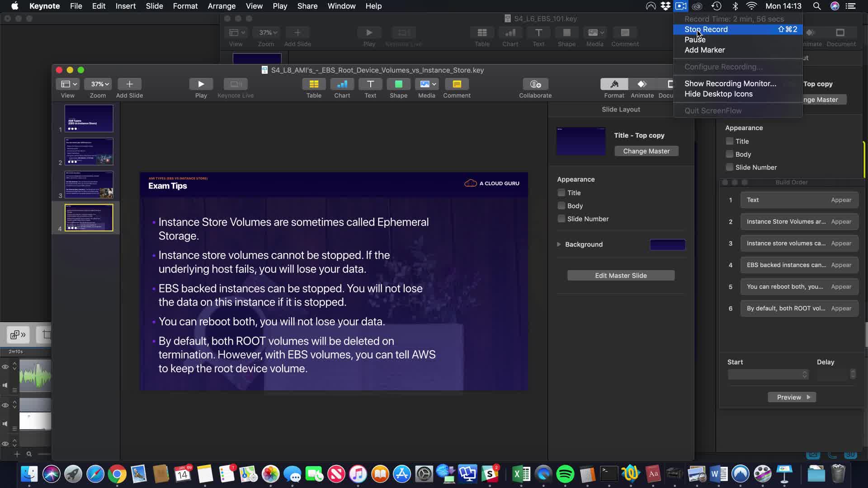Open the Collaborate toolbar icon
This screenshot has height=488, width=868.
[x=535, y=84]
